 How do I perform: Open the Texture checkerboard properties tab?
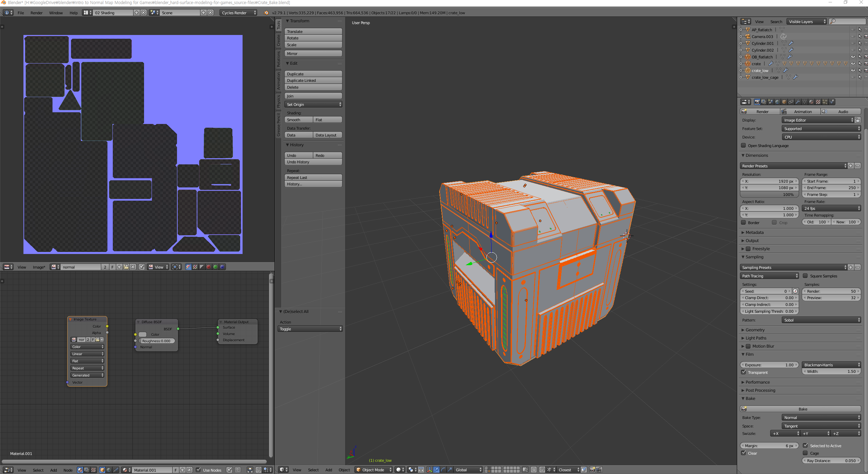[x=818, y=102]
